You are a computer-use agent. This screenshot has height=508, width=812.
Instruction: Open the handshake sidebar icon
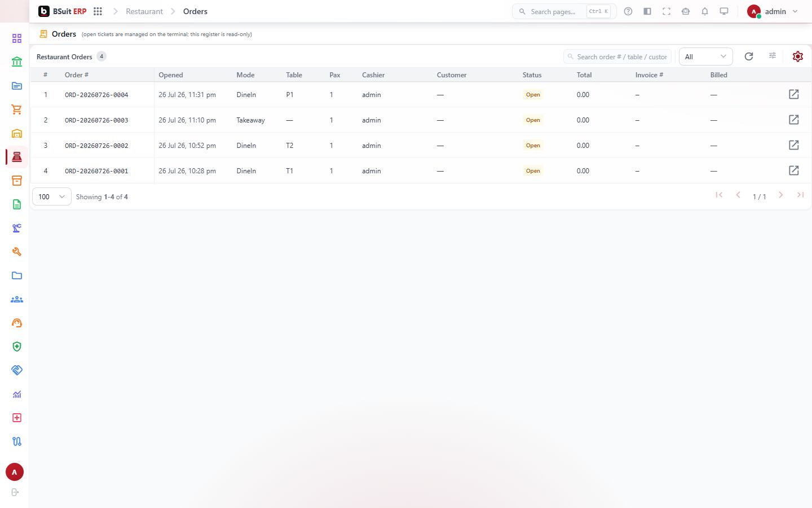coord(17,370)
